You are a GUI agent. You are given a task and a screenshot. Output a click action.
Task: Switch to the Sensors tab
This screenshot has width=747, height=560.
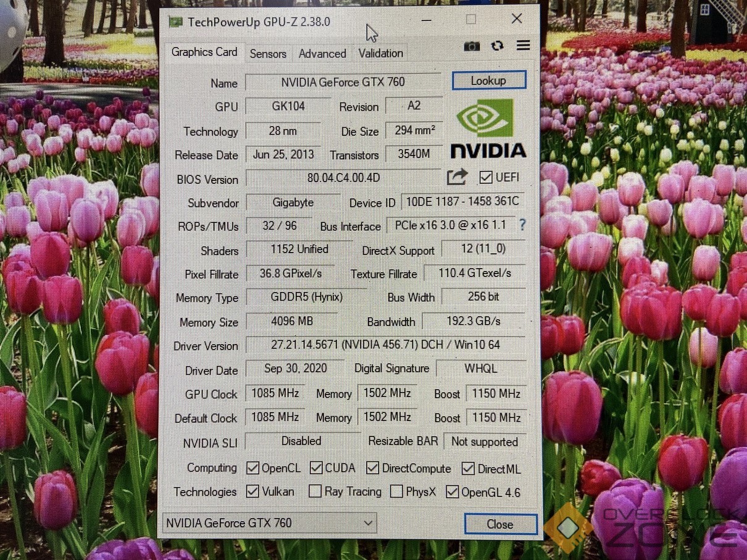pos(268,54)
